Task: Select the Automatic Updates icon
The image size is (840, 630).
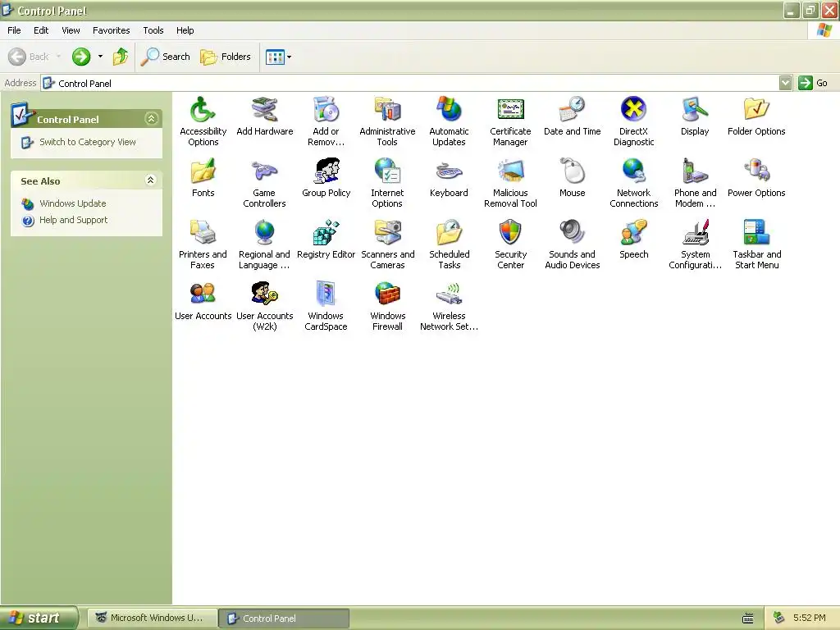Action: pyautogui.click(x=449, y=121)
